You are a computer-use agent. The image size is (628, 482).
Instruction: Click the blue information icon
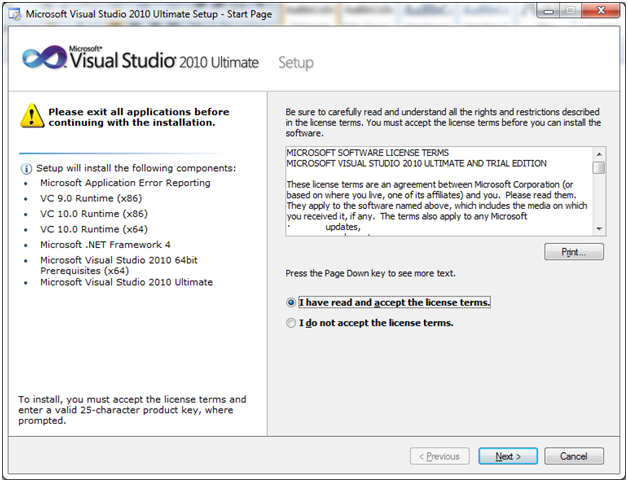tap(26, 169)
